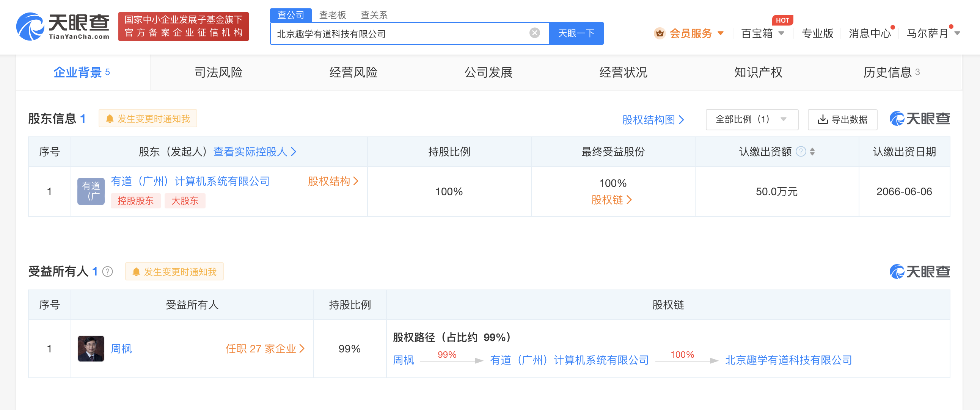The height and width of the screenshot is (410, 980).
Task: Sort by 认缴出资额 using sort arrows
Action: 812,152
